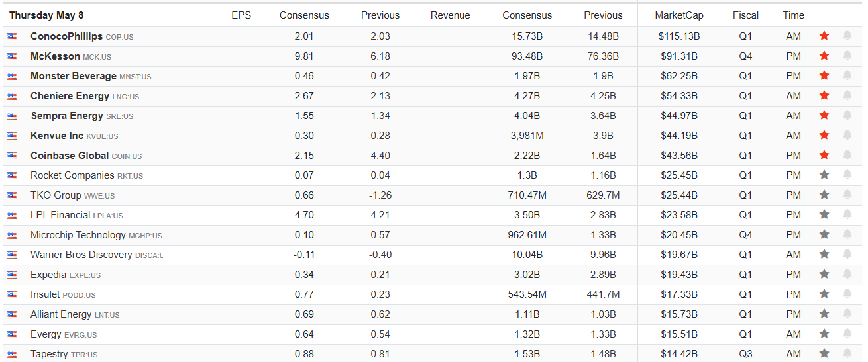868x362 pixels.
Task: Click the Fiscal column header
Action: [x=746, y=15]
